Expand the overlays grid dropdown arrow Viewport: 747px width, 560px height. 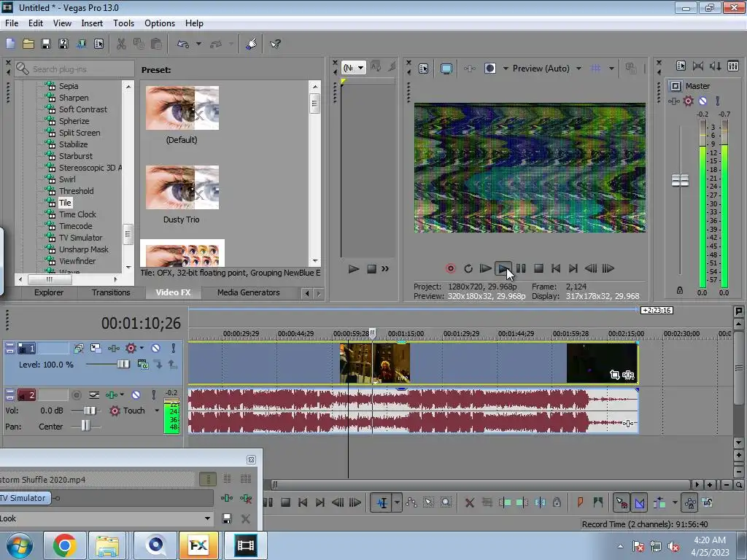tap(611, 69)
